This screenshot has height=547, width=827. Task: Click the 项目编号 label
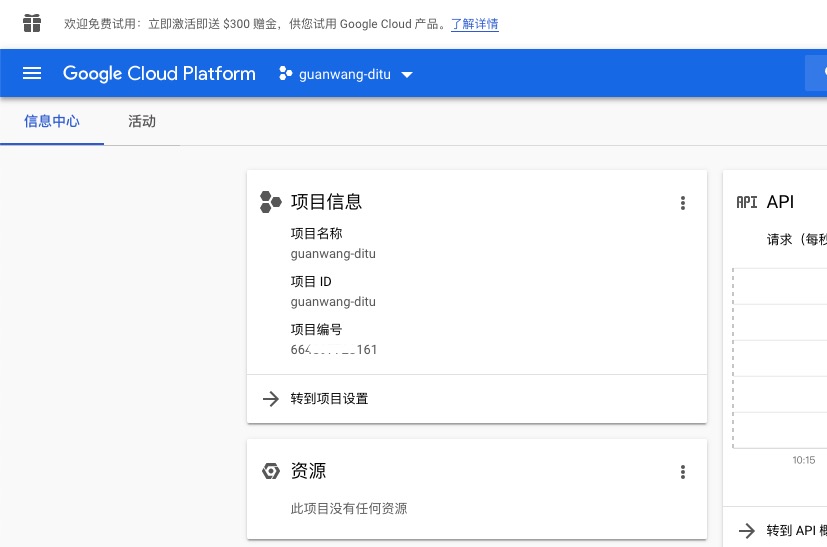click(x=316, y=330)
